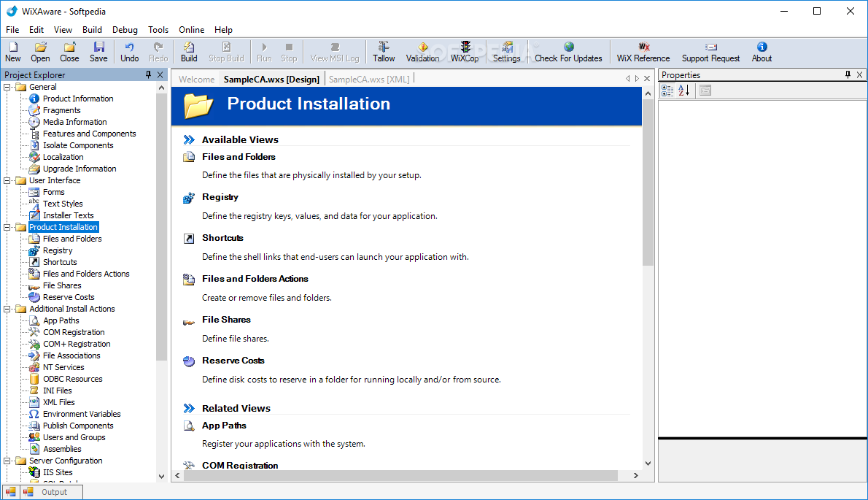Image resolution: width=868 pixels, height=500 pixels.
Task: Open the App Paths related view
Action: [x=224, y=426]
